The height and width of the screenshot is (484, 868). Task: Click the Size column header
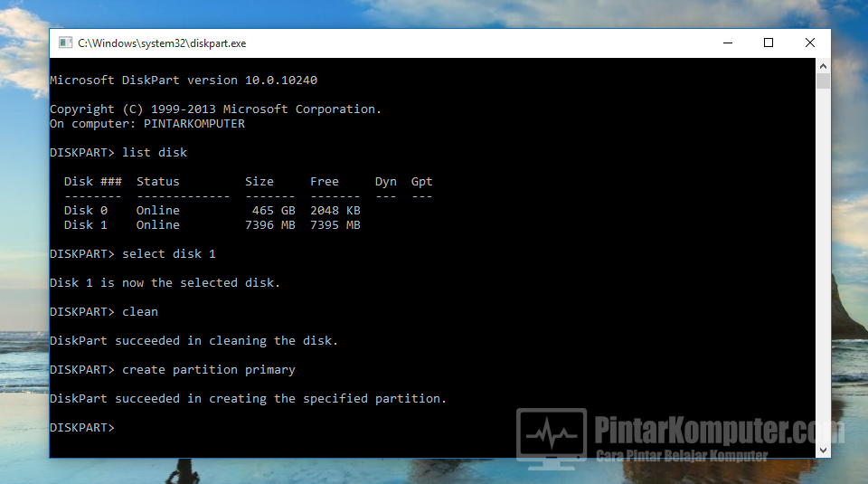click(x=259, y=182)
